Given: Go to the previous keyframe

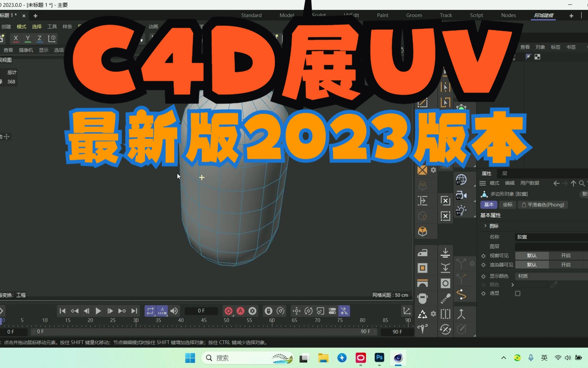Looking at the screenshot, I should [75, 311].
